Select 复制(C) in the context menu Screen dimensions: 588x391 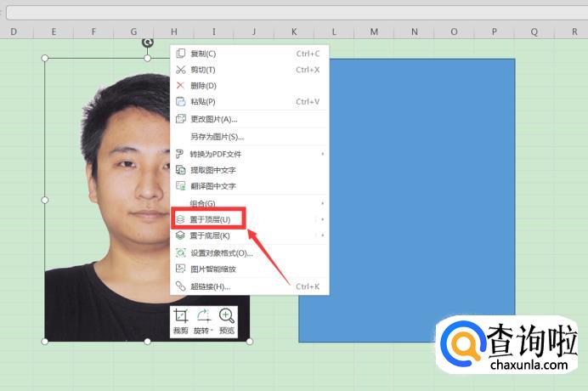tap(249, 54)
